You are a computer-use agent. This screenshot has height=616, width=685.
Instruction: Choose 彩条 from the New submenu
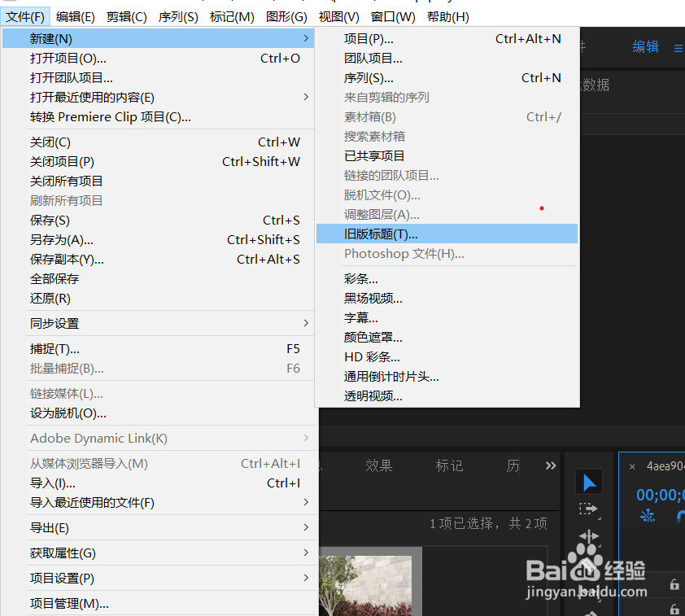pos(359,279)
